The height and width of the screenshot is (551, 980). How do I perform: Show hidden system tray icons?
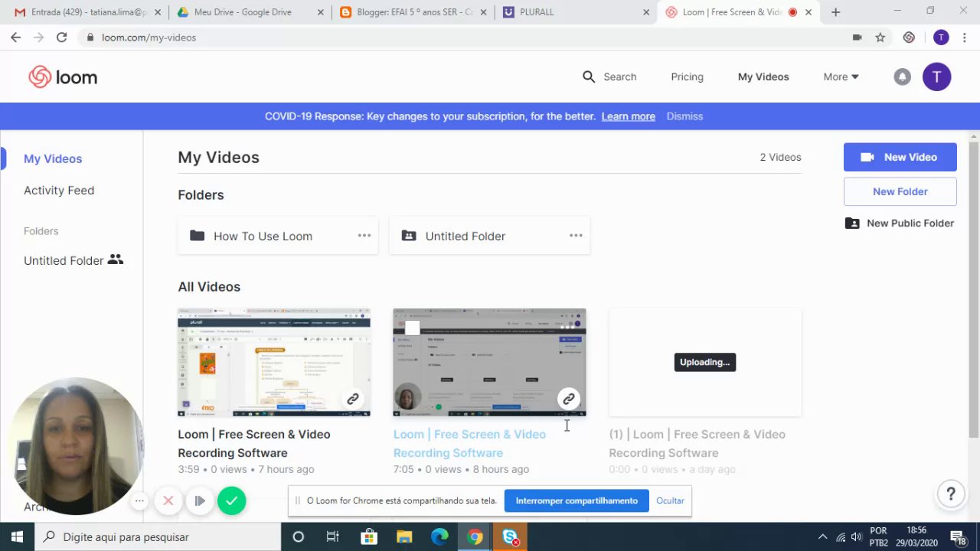pyautogui.click(x=822, y=536)
